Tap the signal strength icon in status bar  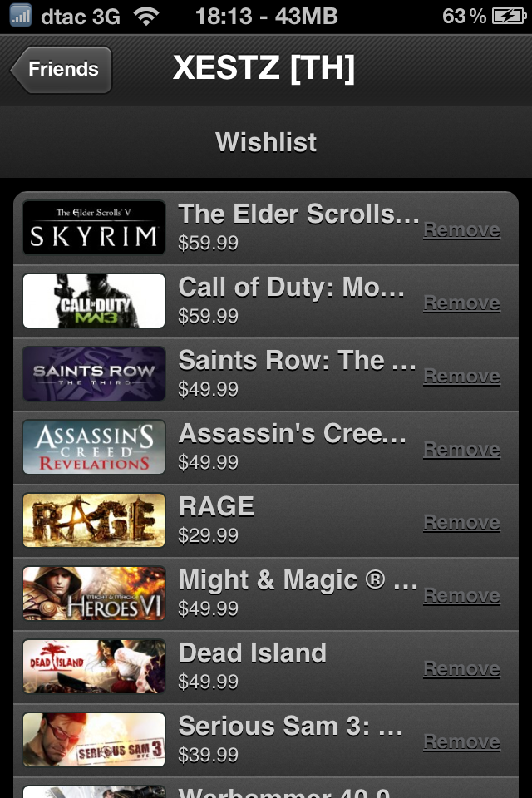point(21,16)
